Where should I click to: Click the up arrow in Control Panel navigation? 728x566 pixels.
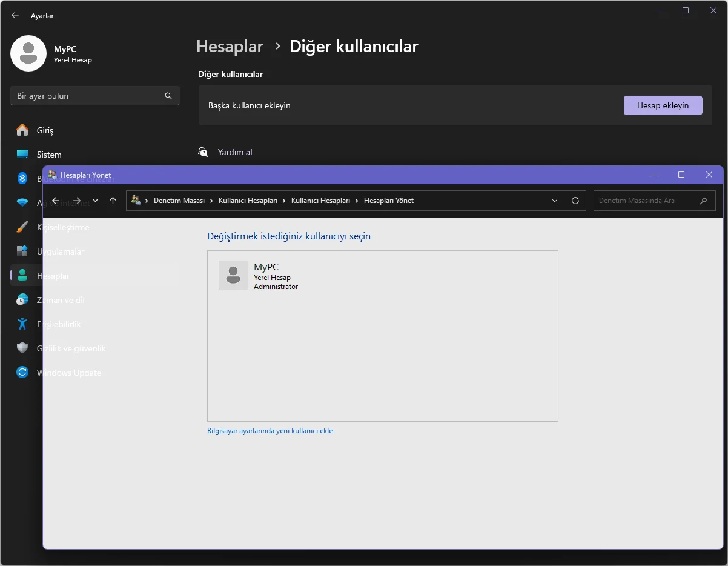(x=113, y=201)
